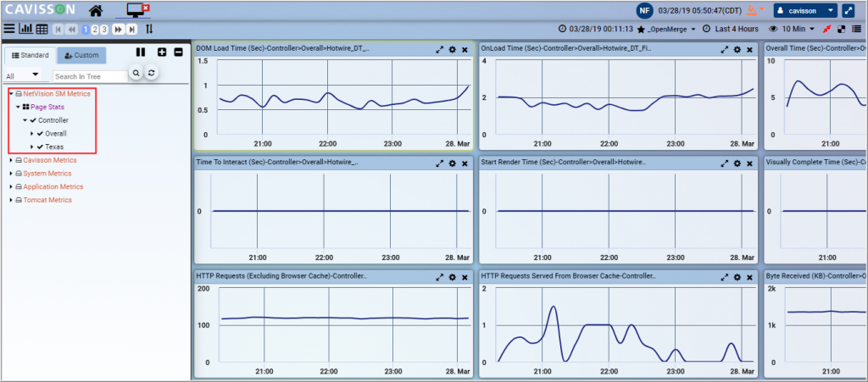Maximize the Start Render Time panel
Viewport: 868px width, 382px height.
pyautogui.click(x=725, y=163)
